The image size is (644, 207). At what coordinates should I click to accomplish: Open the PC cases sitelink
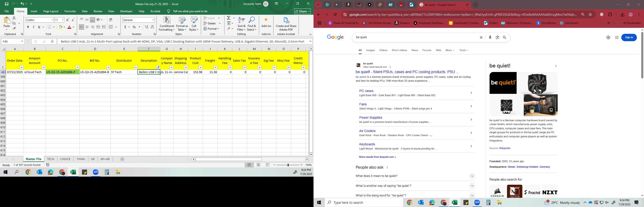366,91
